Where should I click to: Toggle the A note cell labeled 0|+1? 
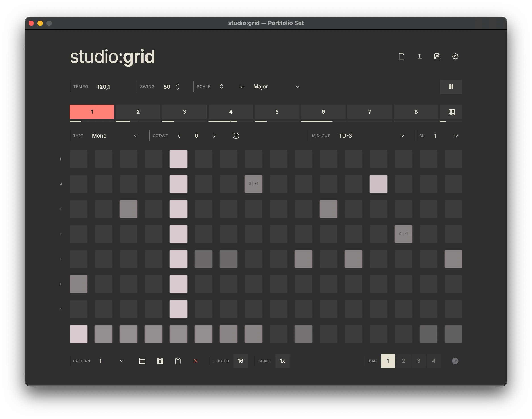pyautogui.click(x=253, y=184)
